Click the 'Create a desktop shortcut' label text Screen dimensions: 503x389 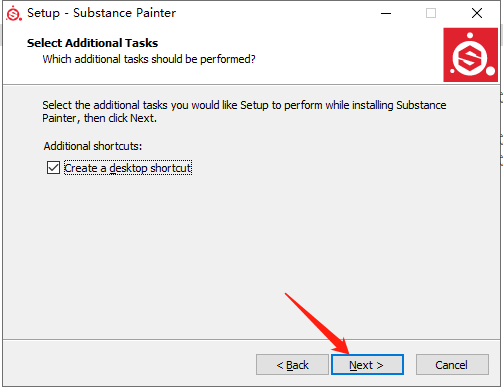point(128,168)
